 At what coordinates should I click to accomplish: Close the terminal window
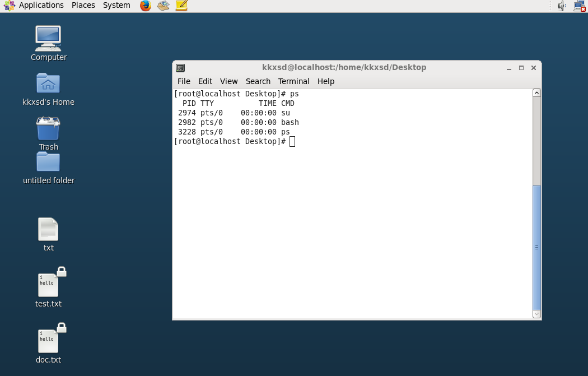click(x=534, y=68)
